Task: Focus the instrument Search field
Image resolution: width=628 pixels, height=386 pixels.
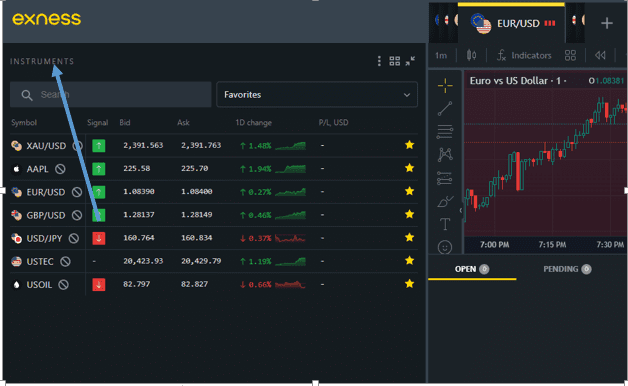Action: 111,94
